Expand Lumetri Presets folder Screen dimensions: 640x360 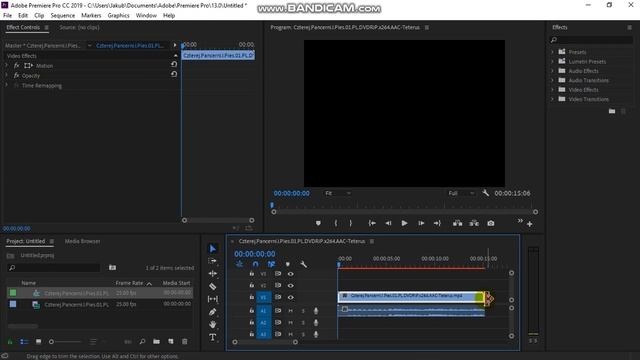(x=553, y=61)
